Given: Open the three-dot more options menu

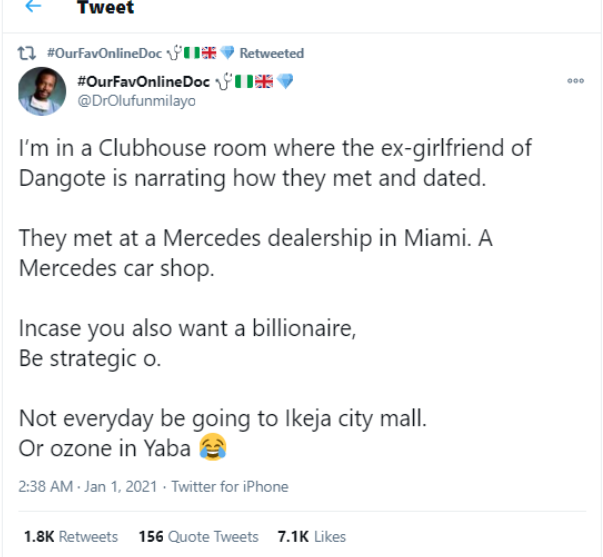Looking at the screenshot, I should (575, 82).
